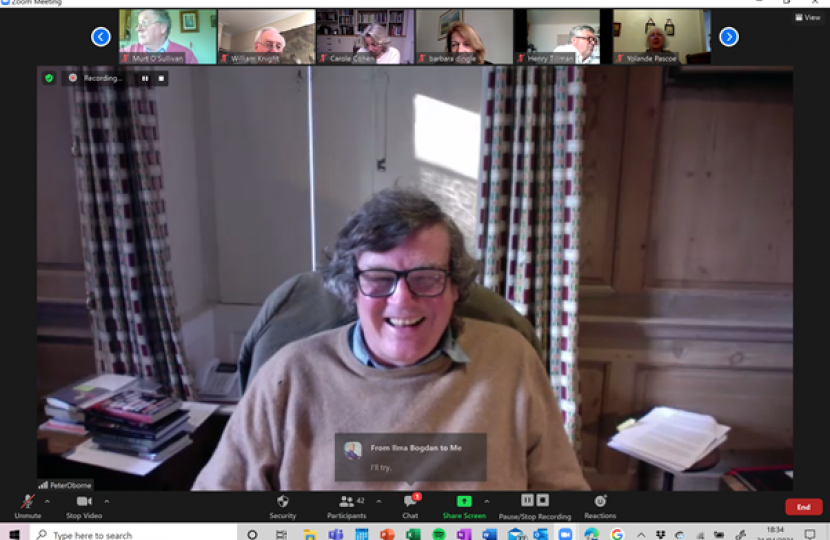The width and height of the screenshot is (830, 540).
Task: Pause recording in the bottom toolbar
Action: 527,500
